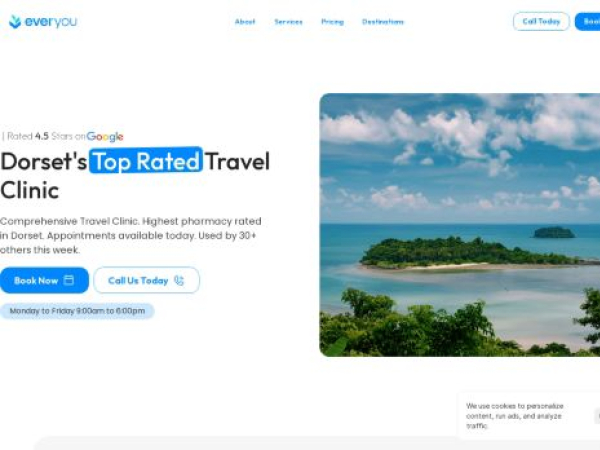Open the Rated 4.5 Stars text
The image size is (600, 450).
coord(43,136)
